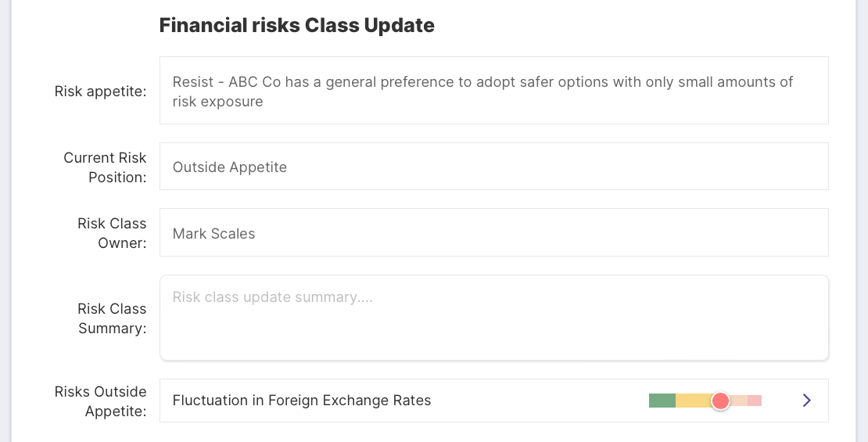
Task: Click the Risk Class Summary label
Action: (111, 318)
